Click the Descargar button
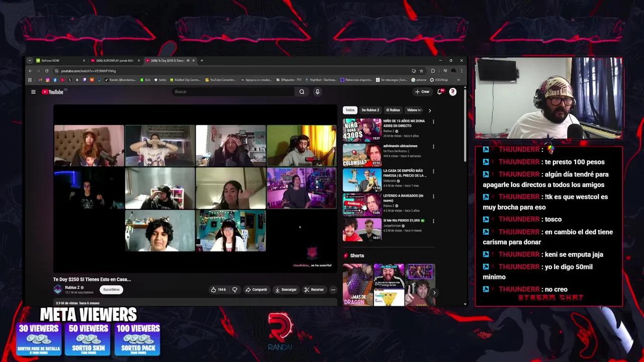This screenshot has width=644, height=362. [x=286, y=290]
